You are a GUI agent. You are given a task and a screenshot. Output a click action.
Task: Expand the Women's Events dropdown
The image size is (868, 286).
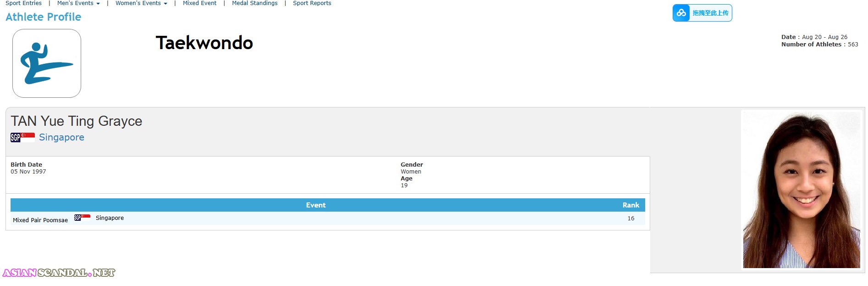click(141, 3)
